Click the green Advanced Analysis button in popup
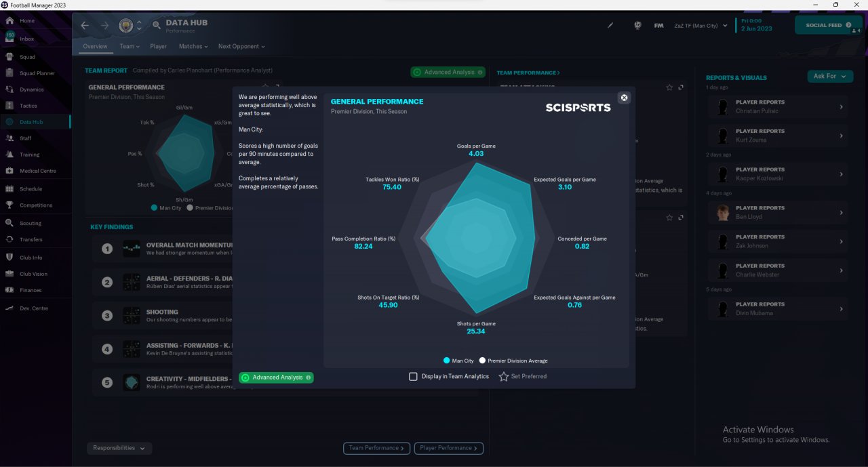 point(276,378)
